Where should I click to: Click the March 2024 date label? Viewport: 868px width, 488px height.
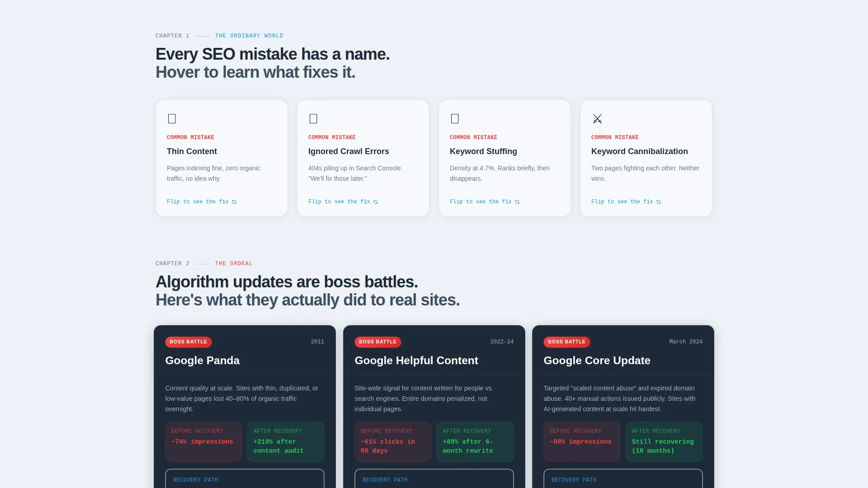(686, 342)
